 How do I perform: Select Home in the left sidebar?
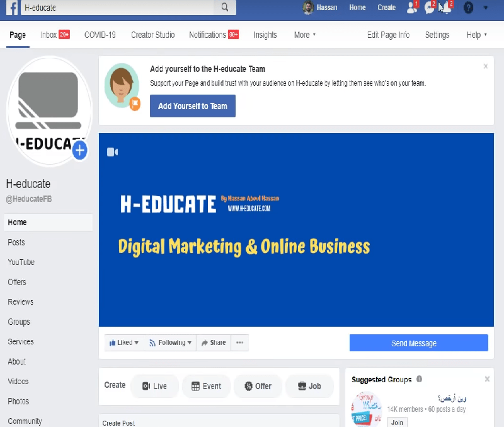click(x=49, y=223)
